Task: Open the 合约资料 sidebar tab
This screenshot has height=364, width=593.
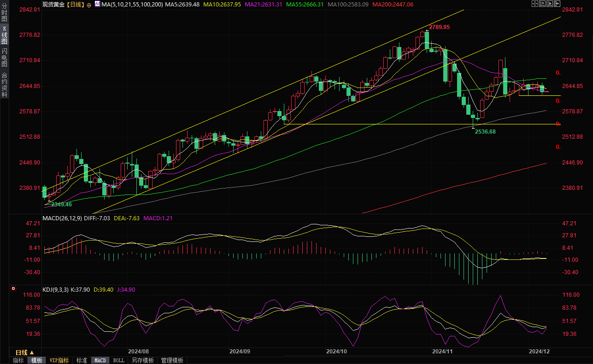Action: pyautogui.click(x=4, y=84)
